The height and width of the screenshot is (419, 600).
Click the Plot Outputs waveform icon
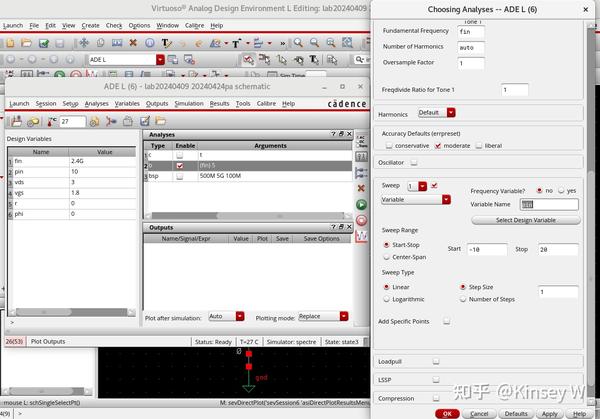(x=362, y=236)
